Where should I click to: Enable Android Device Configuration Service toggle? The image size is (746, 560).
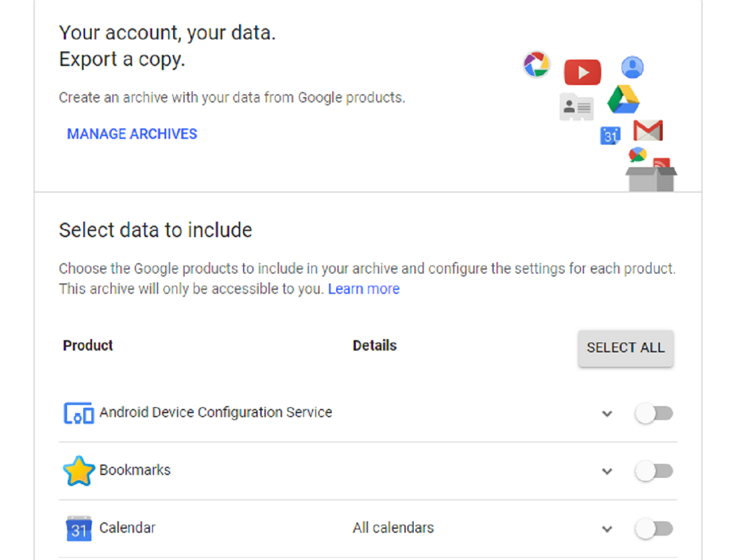[x=654, y=414]
